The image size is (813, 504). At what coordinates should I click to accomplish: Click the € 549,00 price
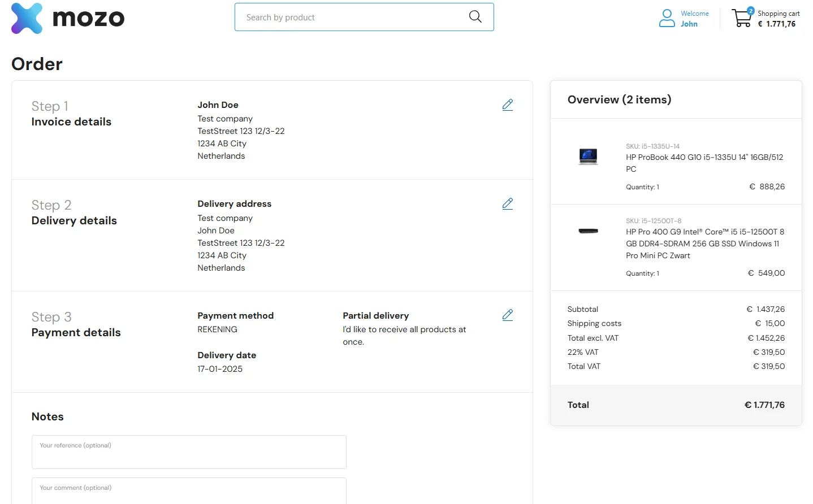766,273
